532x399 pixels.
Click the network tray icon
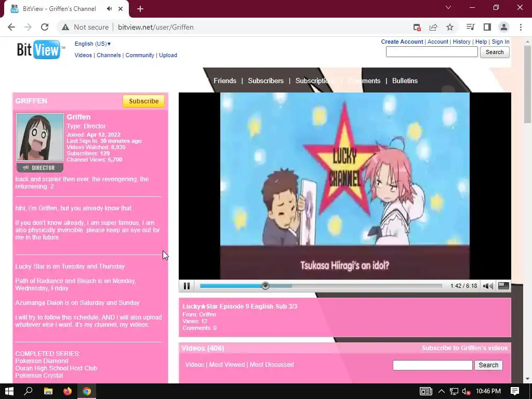point(454,391)
